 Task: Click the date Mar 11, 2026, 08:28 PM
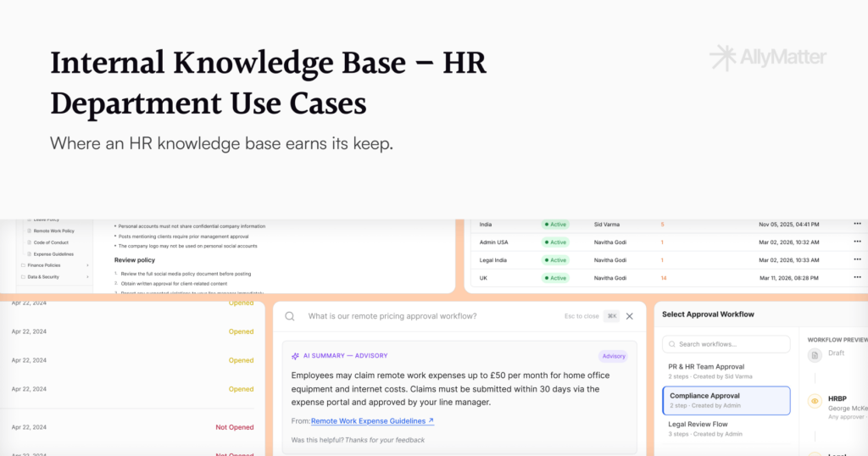789,278
